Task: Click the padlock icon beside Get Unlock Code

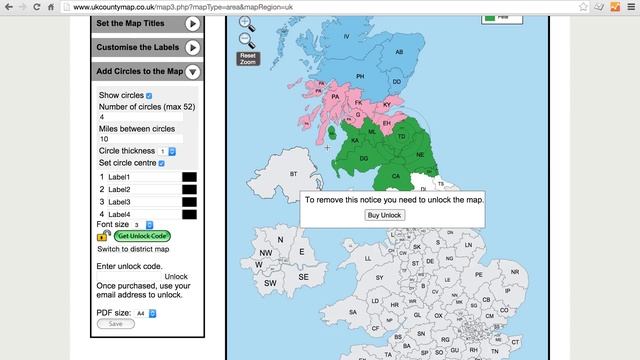Action: (x=104, y=236)
